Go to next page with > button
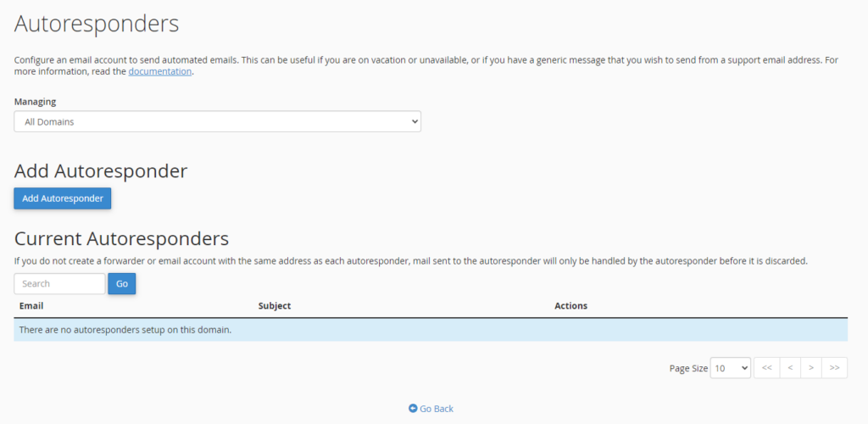 point(811,368)
